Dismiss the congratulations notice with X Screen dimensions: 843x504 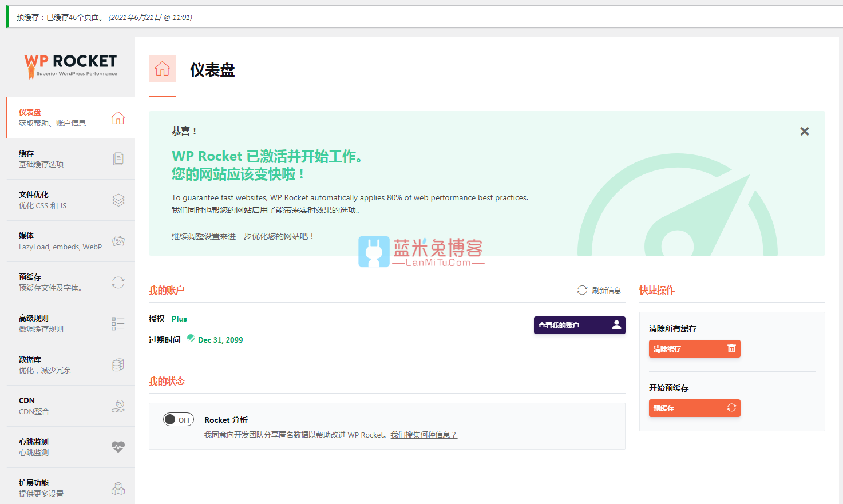click(x=805, y=132)
